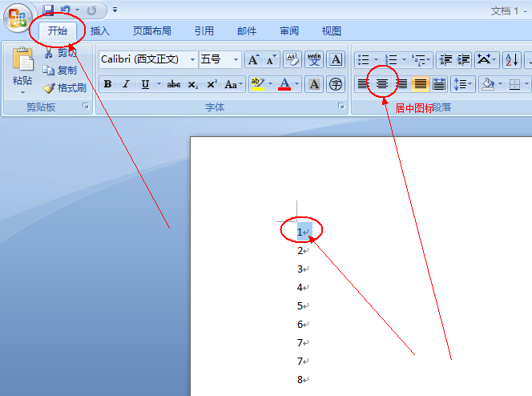Expand the highlight color dropdown arrow

271,84
